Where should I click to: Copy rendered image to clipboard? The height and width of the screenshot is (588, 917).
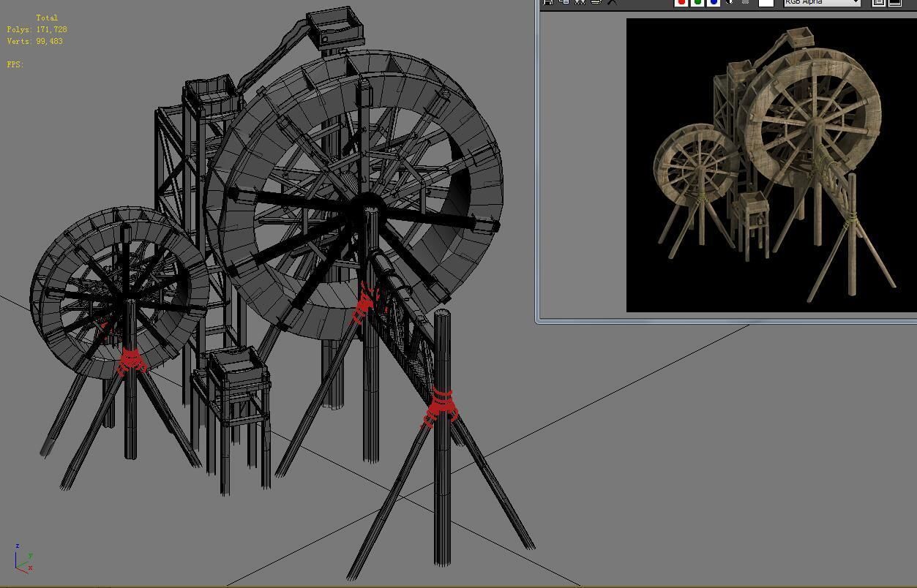pos(564,2)
